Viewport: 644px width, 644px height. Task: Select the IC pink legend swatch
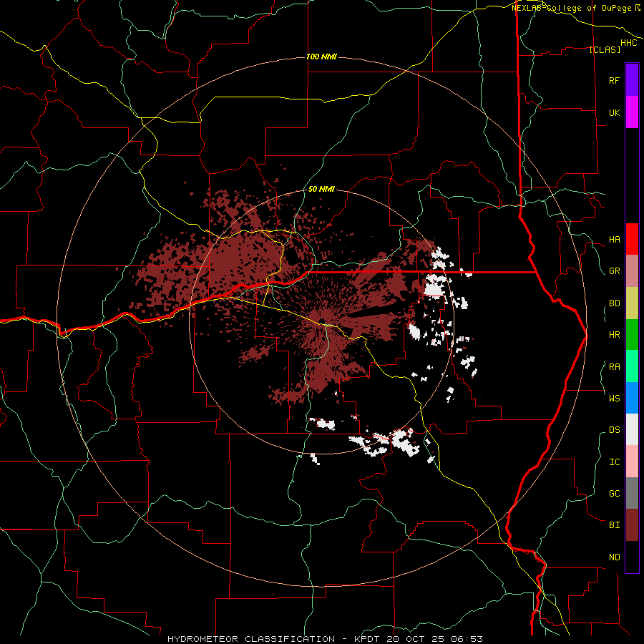tap(632, 462)
